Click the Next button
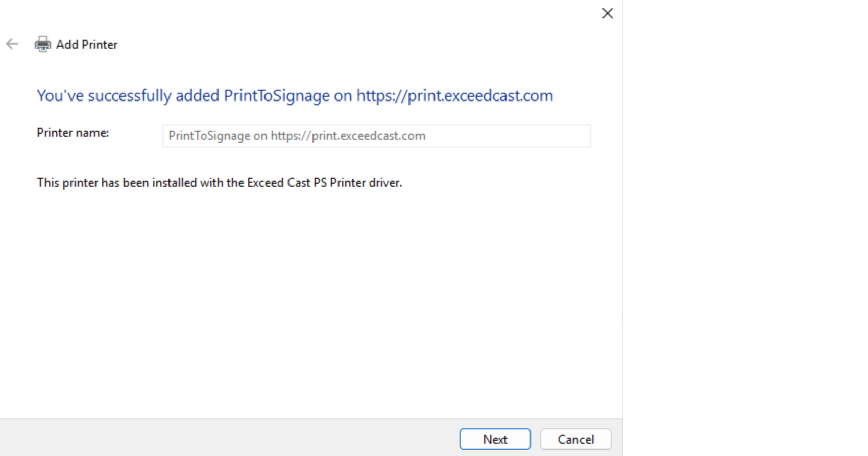This screenshot has width=868, height=456. [x=495, y=439]
